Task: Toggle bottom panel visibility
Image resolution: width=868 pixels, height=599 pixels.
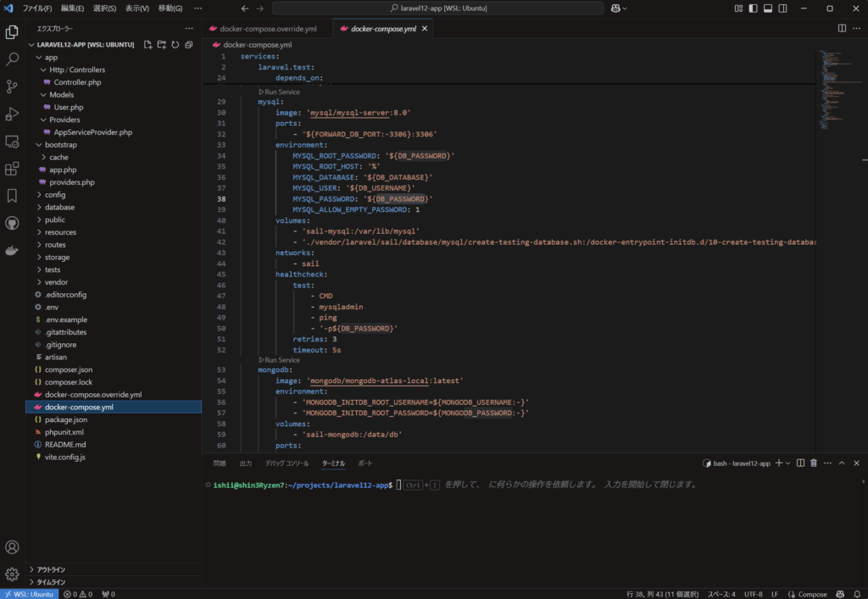Action: (768, 8)
